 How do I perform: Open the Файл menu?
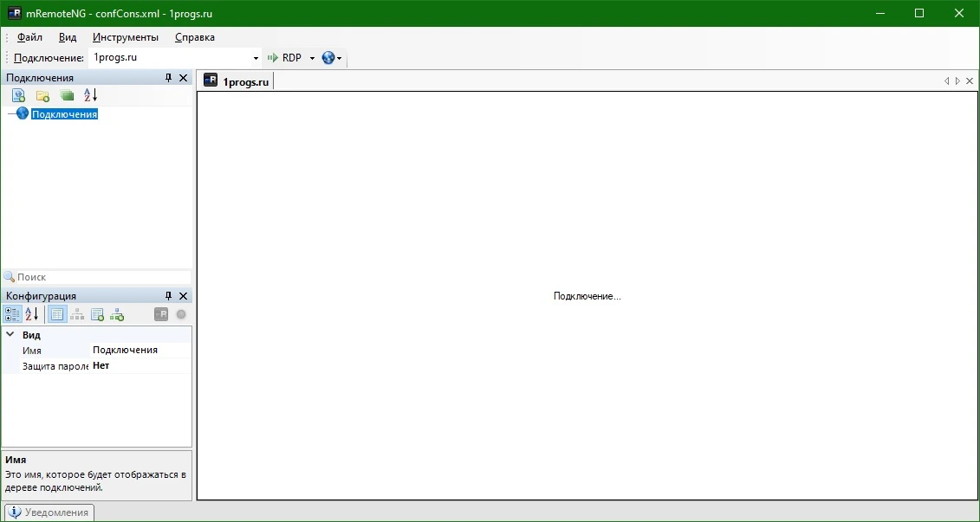point(29,37)
